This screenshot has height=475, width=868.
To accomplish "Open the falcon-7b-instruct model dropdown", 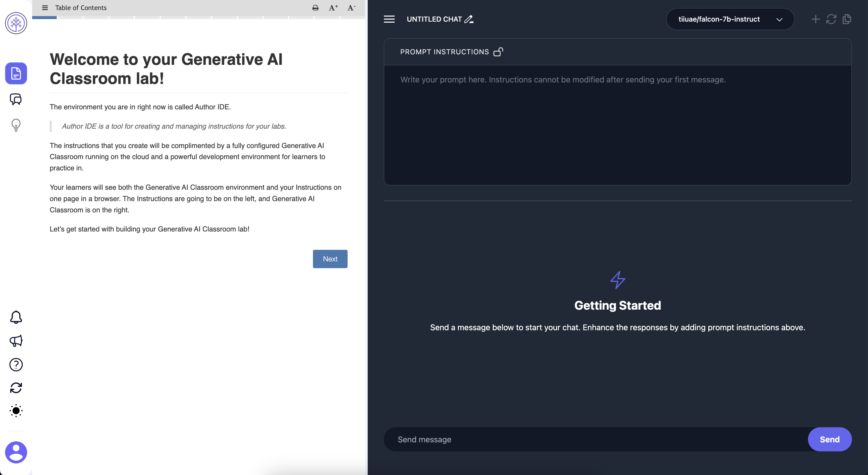I will click(x=730, y=19).
